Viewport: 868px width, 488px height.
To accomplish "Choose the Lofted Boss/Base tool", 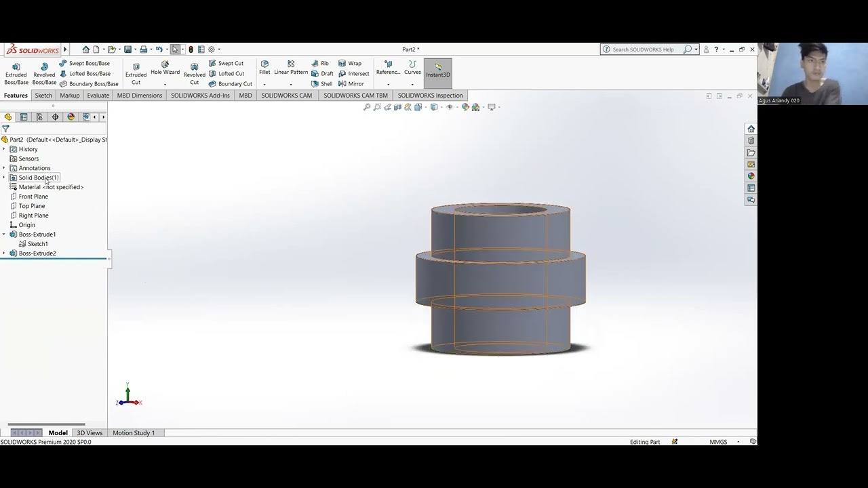I will click(x=85, y=73).
